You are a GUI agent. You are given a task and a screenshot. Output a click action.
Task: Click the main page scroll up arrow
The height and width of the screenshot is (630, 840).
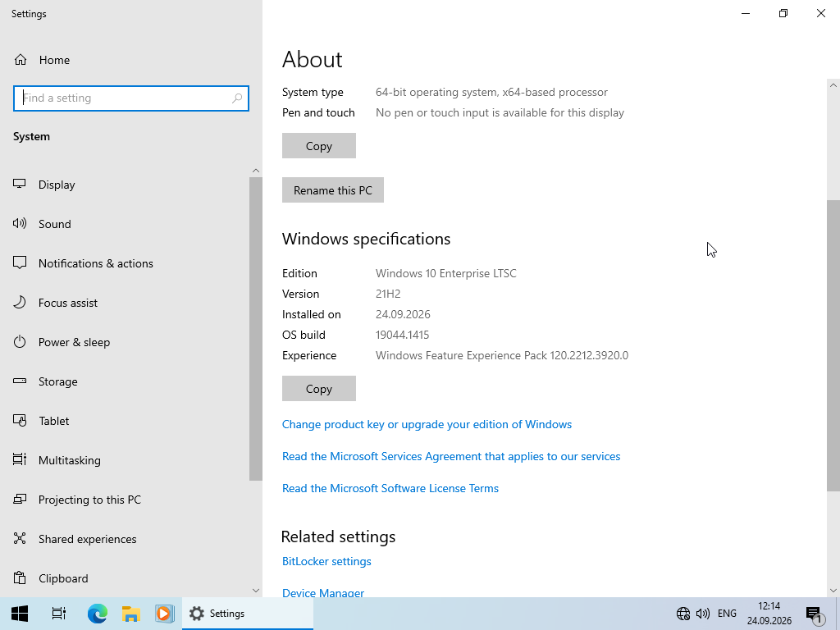(833, 85)
